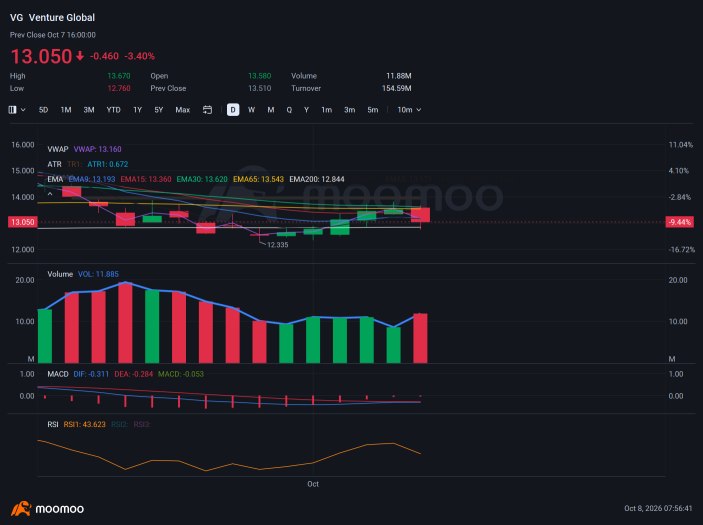Click the Volume 11.88M value

399,76
